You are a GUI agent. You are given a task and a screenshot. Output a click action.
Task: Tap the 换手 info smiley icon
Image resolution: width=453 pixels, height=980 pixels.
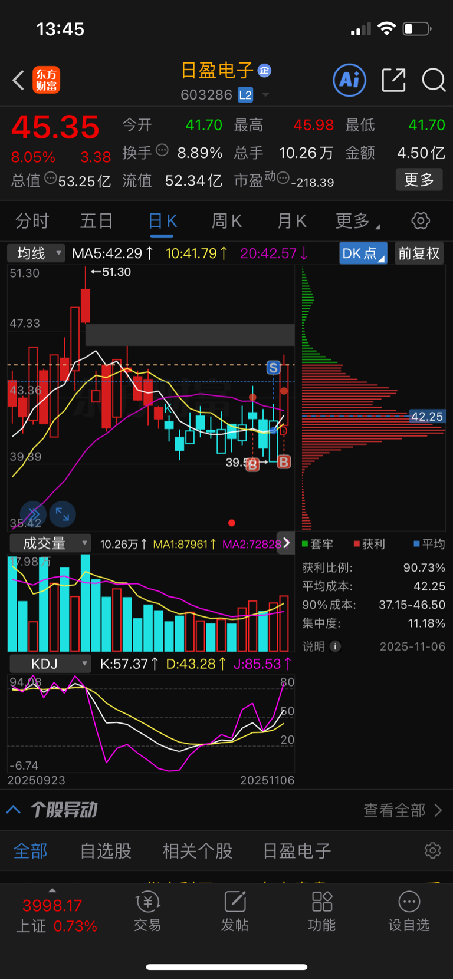pyautogui.click(x=162, y=150)
